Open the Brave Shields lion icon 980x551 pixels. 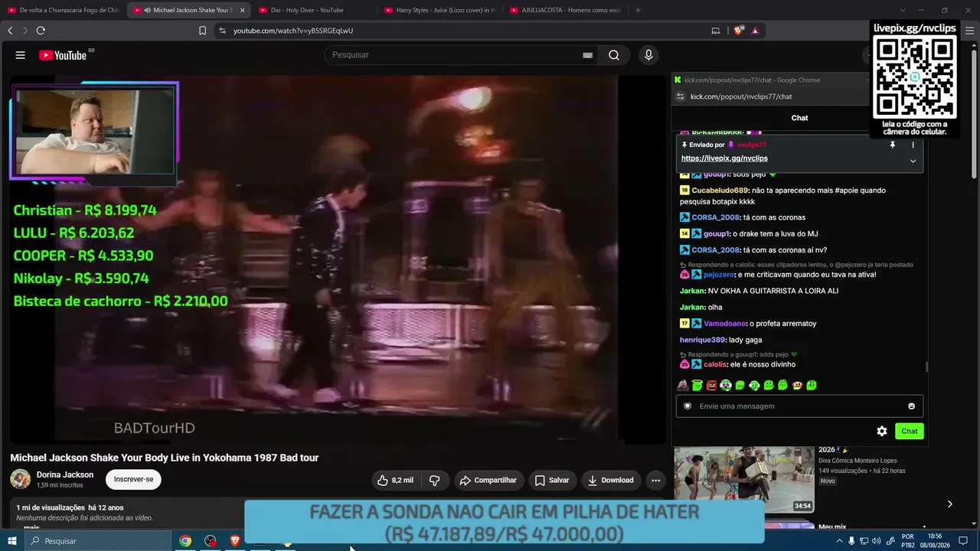738,31
